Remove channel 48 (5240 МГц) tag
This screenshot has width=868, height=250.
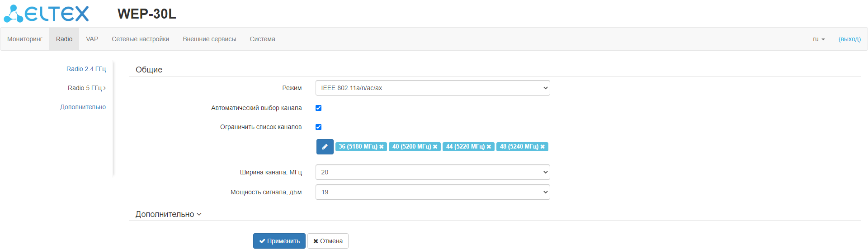coord(542,147)
